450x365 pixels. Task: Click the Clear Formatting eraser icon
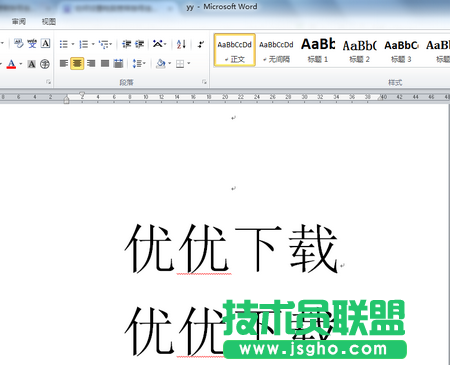click(19, 43)
